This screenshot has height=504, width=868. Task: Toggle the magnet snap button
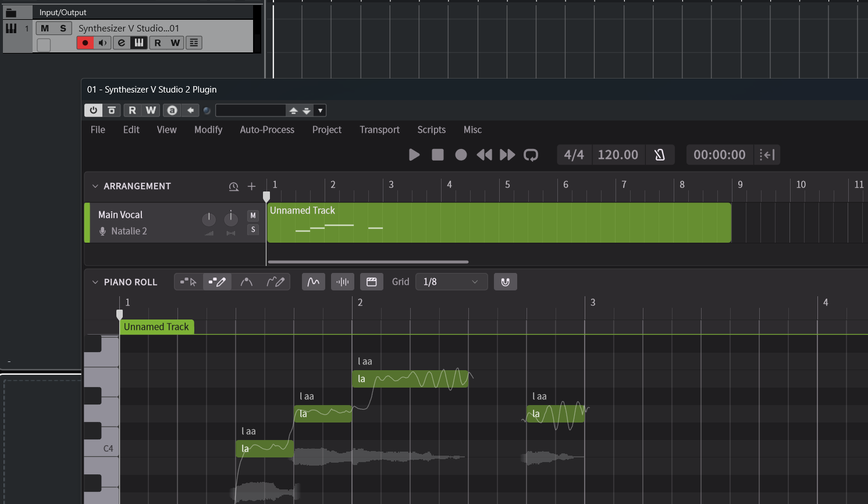pyautogui.click(x=506, y=282)
